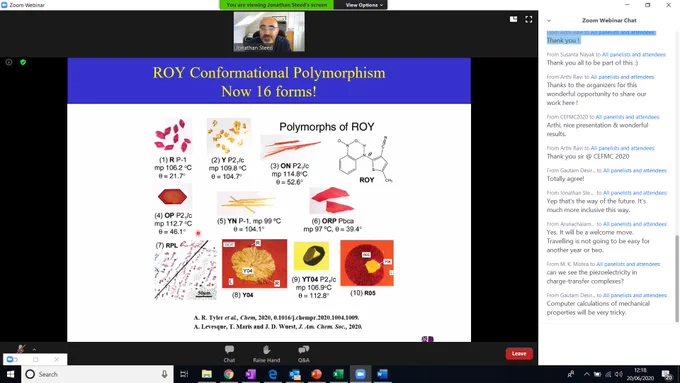Open Excel from taskbar
Image resolution: width=680 pixels, height=383 pixels.
[x=338, y=374]
